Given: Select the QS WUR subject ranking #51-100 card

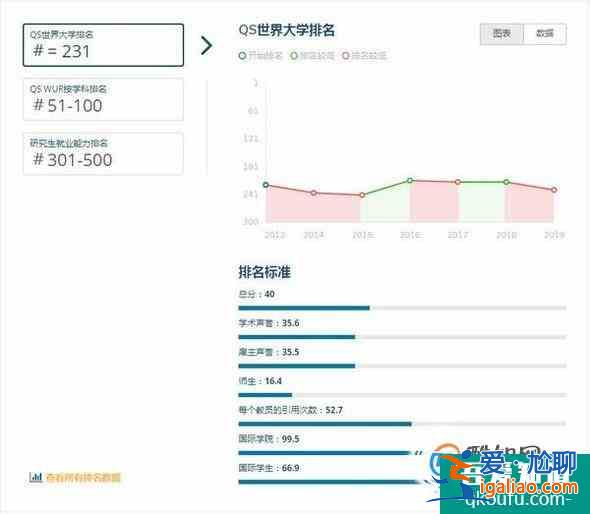Looking at the screenshot, I should point(103,99).
